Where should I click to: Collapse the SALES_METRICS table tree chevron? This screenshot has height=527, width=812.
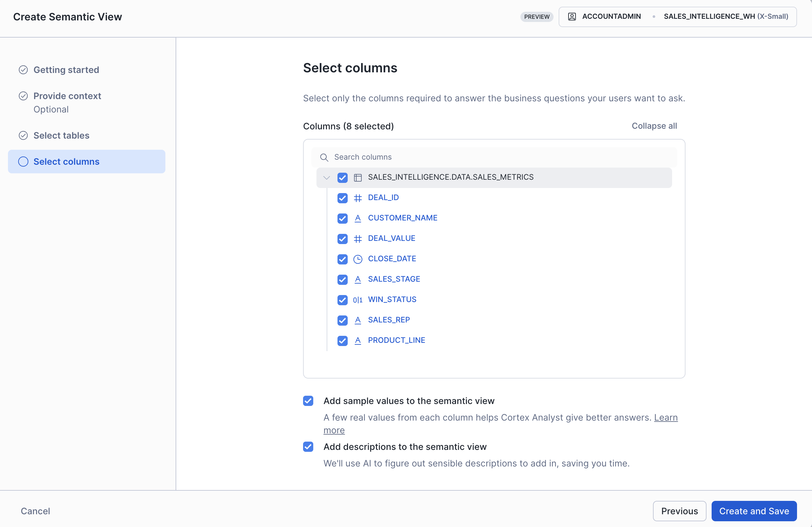[327, 178]
